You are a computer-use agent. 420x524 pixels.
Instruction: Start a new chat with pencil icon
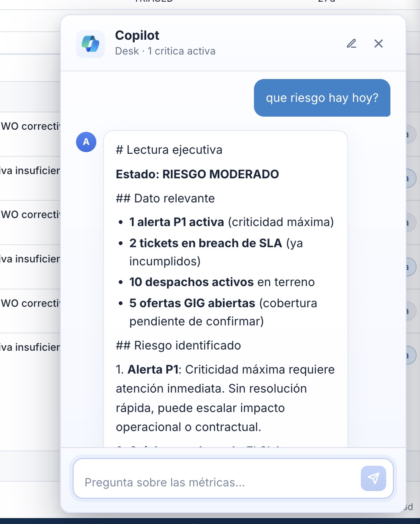point(352,44)
